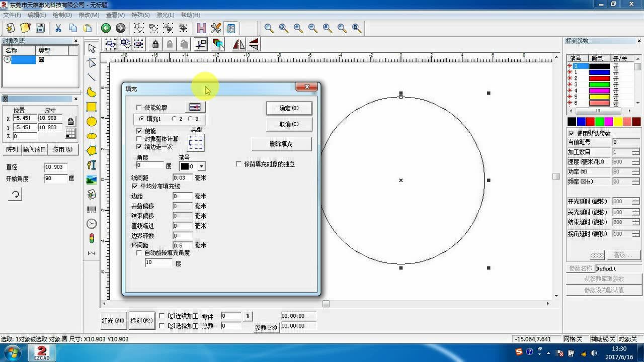This screenshot has height=362, width=644.
Task: Click the zoom-out magnifier icon
Action: point(313,28)
